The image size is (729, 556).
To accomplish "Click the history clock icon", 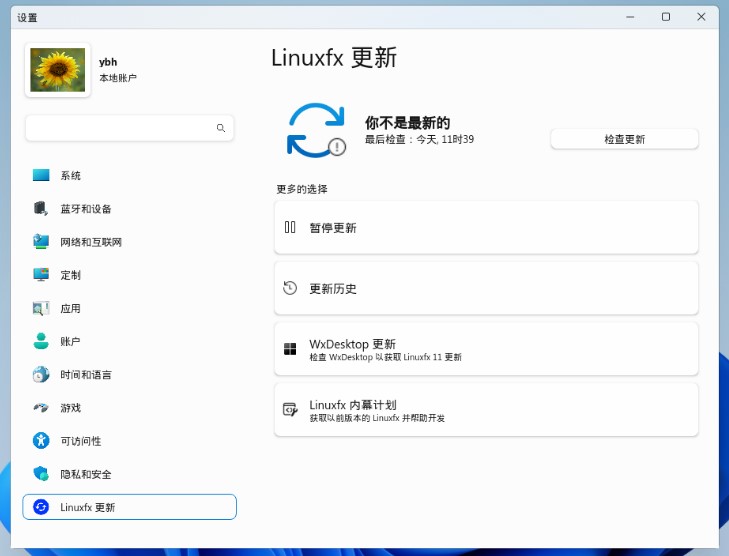I will pyautogui.click(x=290, y=288).
